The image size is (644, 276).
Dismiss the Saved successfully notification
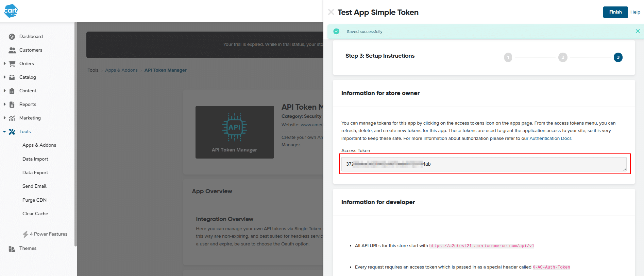click(x=638, y=31)
